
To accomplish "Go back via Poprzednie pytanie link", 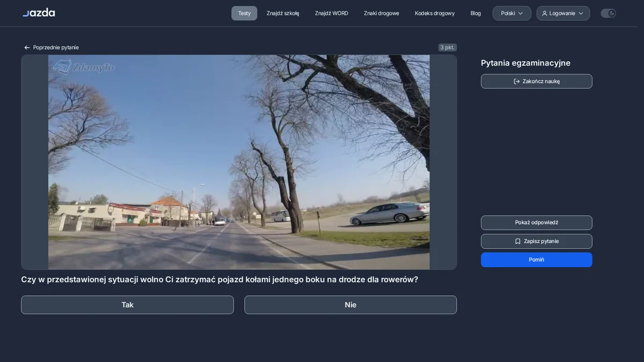I will (x=52, y=48).
